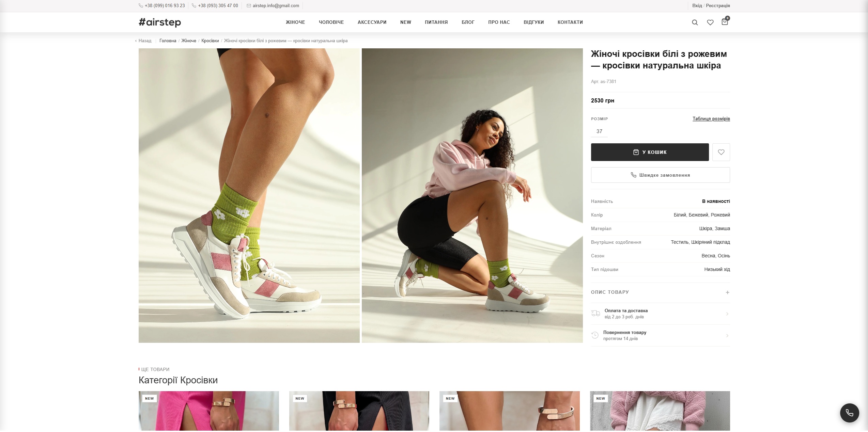
Task: Expand the ОПИС ТОВАРУ section with plus icon
Action: (x=728, y=292)
